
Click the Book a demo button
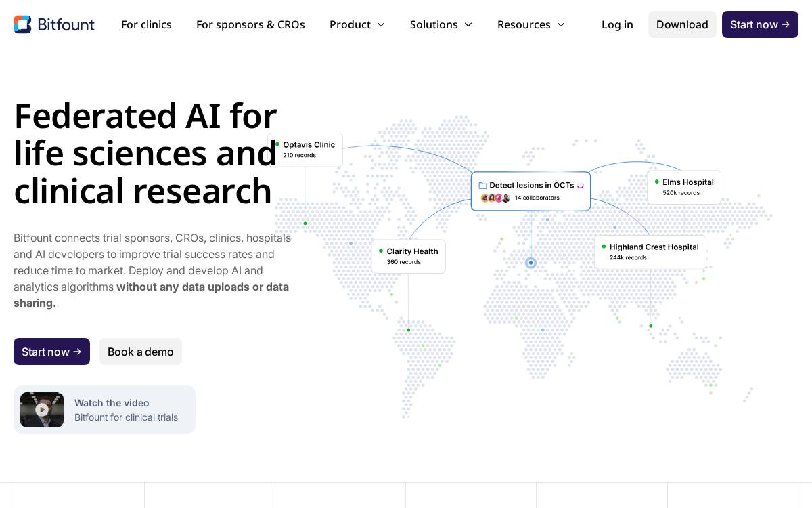(141, 352)
